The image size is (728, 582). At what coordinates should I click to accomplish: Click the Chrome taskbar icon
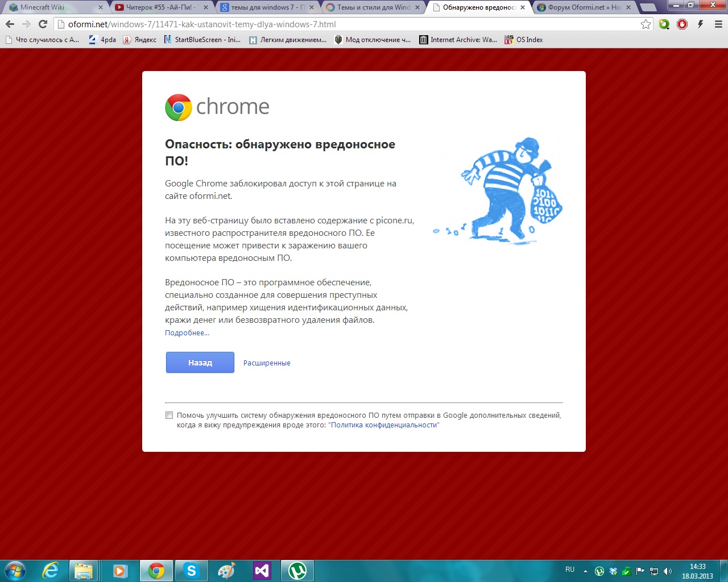pyautogui.click(x=156, y=571)
